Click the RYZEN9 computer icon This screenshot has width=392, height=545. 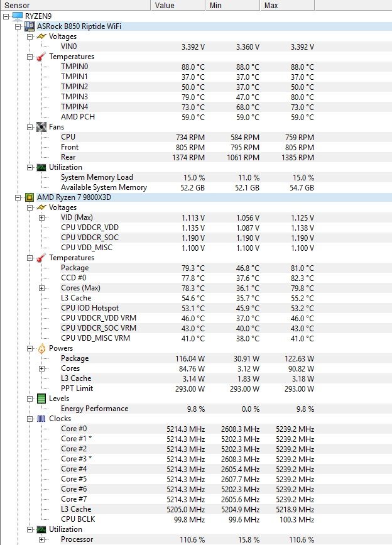pyautogui.click(x=18, y=16)
